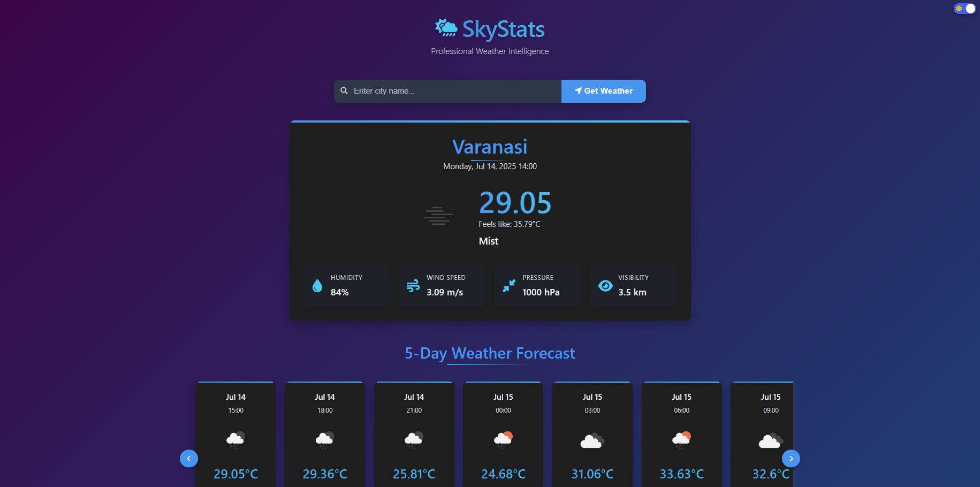Click the Varanasi city title
The width and height of the screenshot is (980, 487).
click(490, 147)
